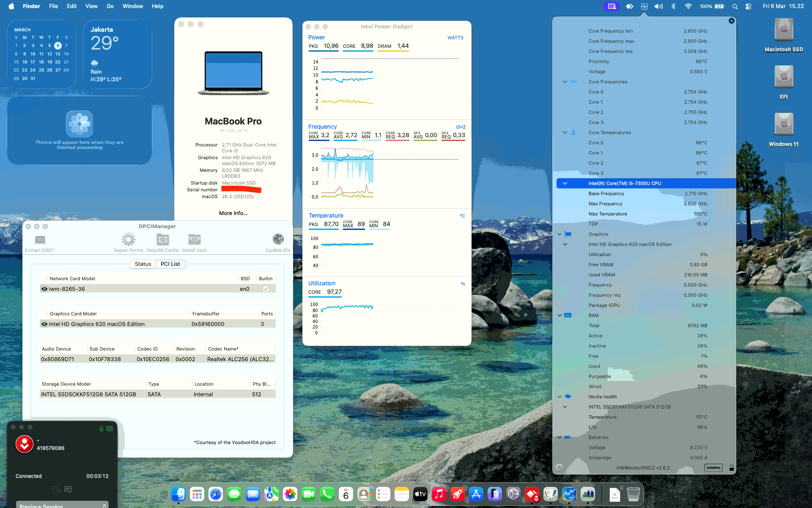The height and width of the screenshot is (508, 812).
Task: Click HWMonitorSMC2 graph icon in menu bar
Action: point(644,6)
